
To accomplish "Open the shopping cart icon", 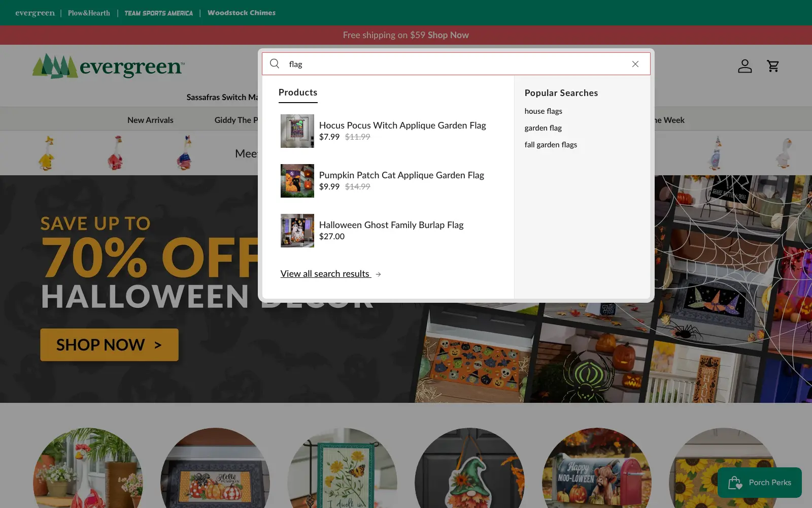I will [773, 66].
